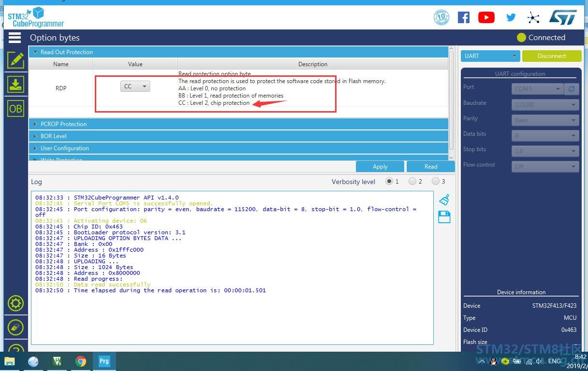
Task: Open ST YouTube channel icon
Action: 486,17
